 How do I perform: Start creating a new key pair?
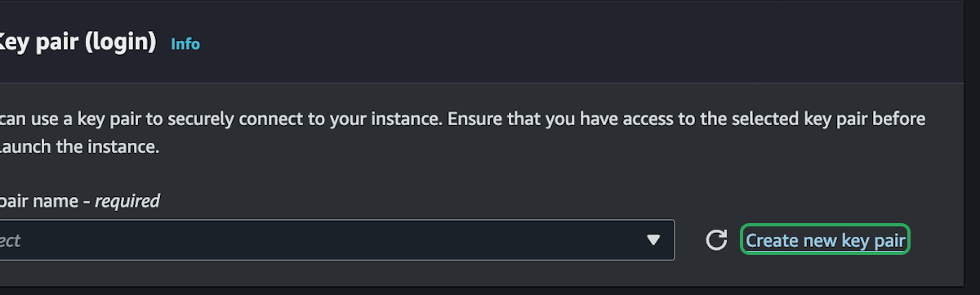pyautogui.click(x=826, y=240)
